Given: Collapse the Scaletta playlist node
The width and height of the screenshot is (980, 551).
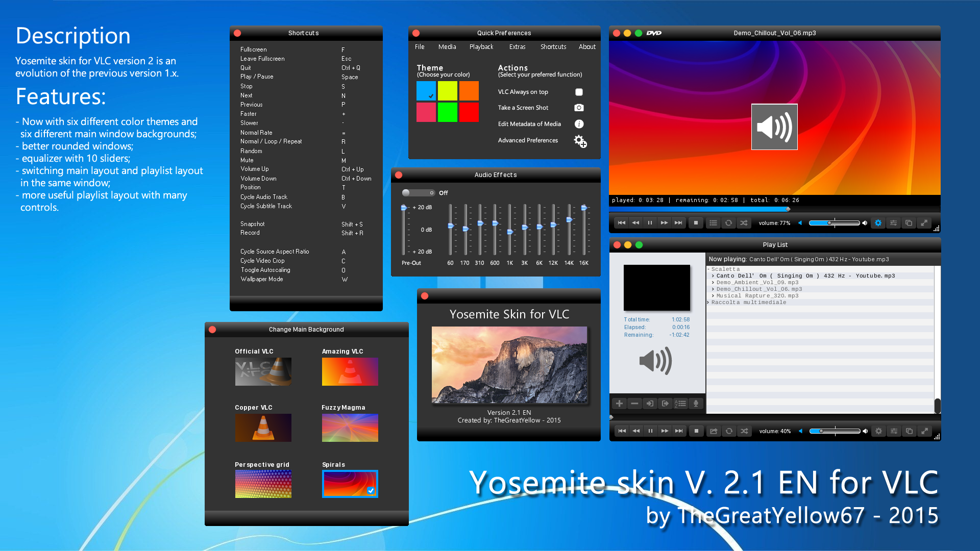Looking at the screenshot, I should pos(708,269).
